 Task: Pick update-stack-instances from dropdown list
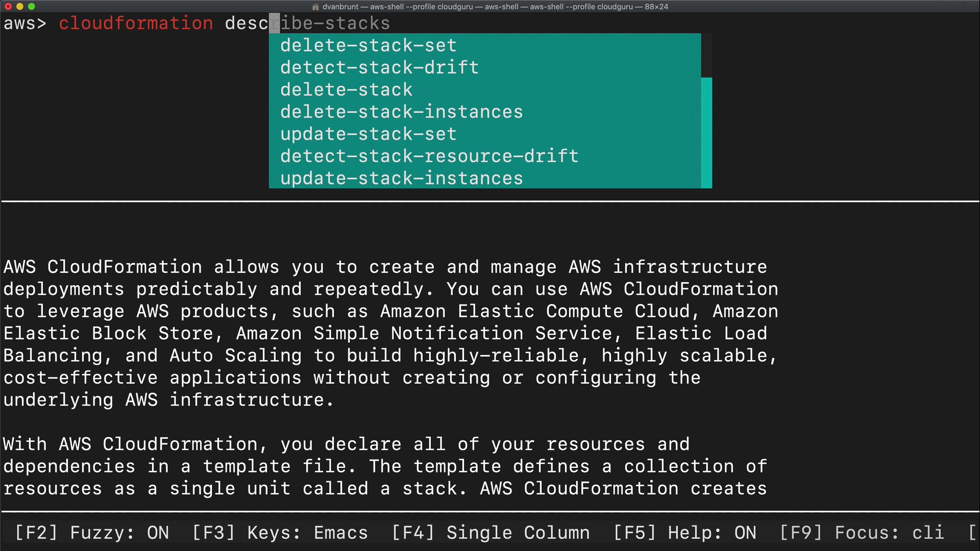pos(401,179)
